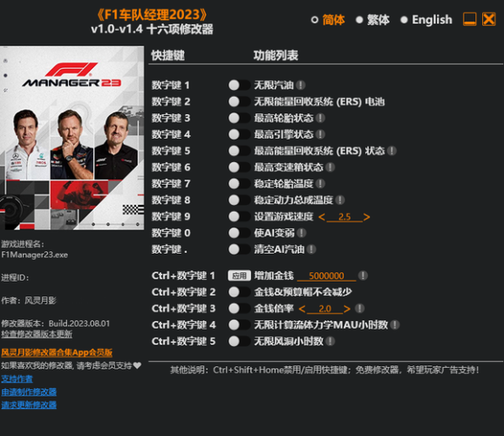
Task: Toggle 稳定动力总成温度 switch
Action: (x=239, y=200)
